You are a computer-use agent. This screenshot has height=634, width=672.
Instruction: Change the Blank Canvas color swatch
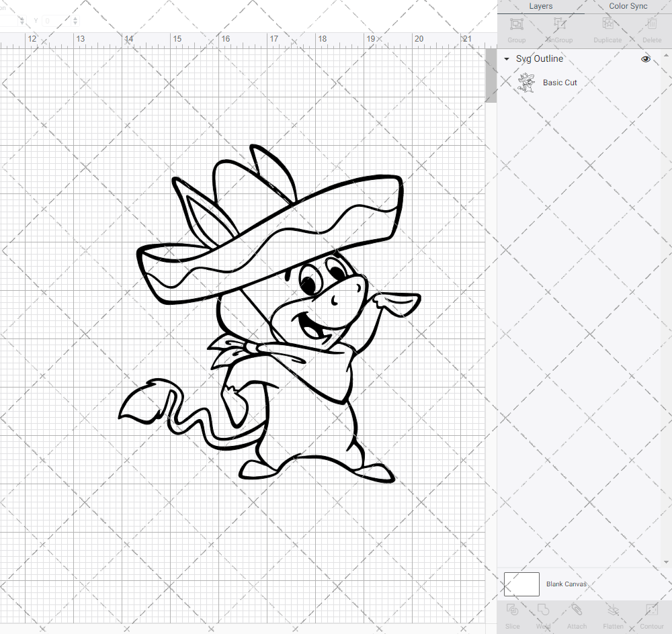pyautogui.click(x=521, y=584)
